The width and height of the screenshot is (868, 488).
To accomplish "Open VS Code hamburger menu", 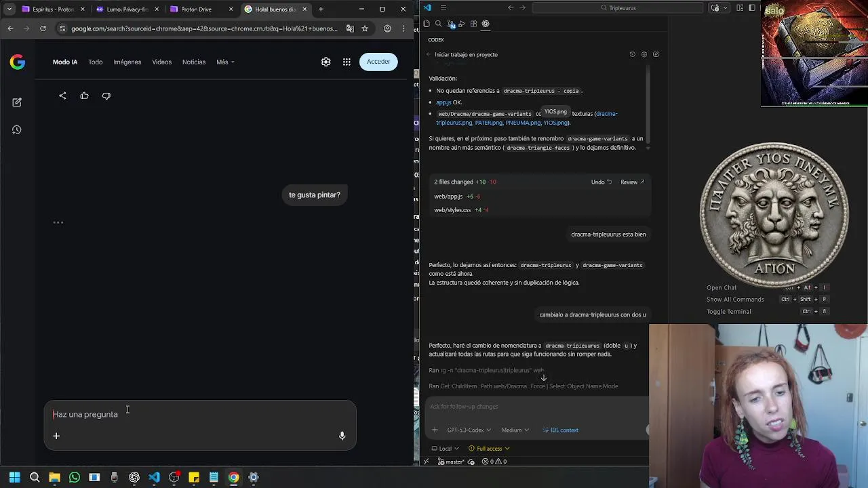I will (443, 8).
